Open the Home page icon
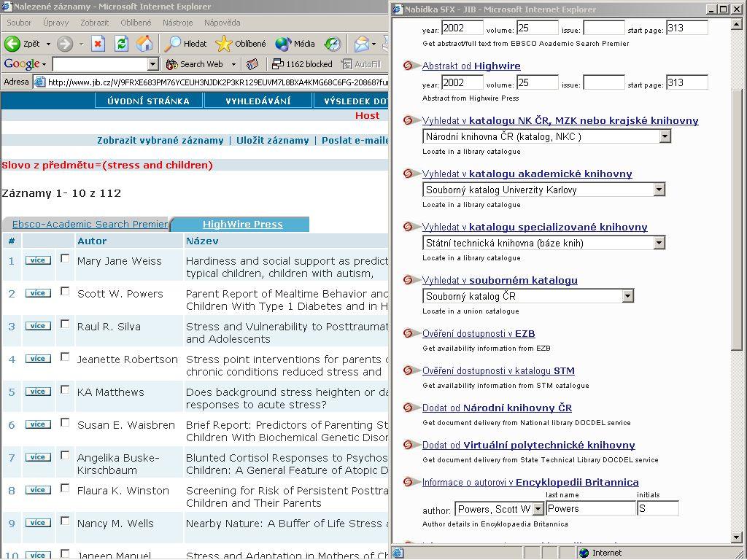Image resolution: width=747 pixels, height=560 pixels. tap(144, 44)
